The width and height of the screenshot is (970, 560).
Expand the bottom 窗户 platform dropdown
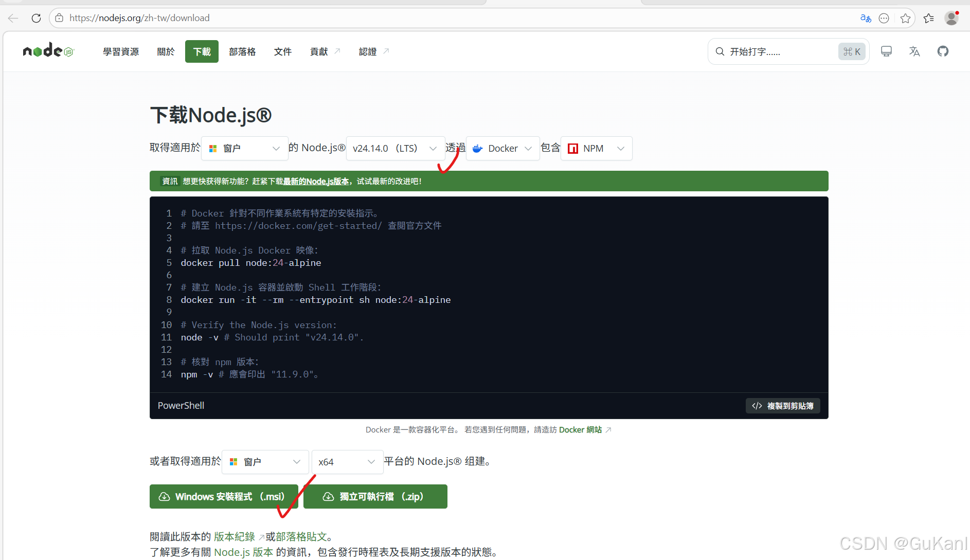click(265, 462)
